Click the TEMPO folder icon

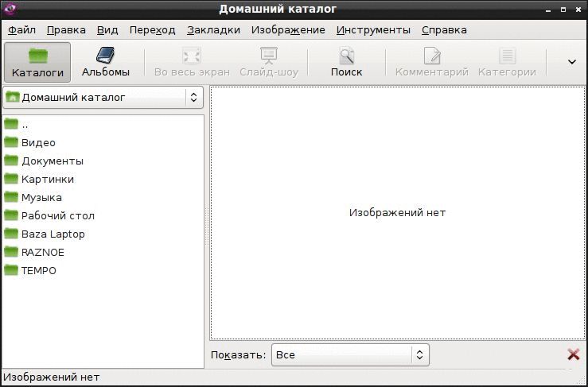pos(11,270)
